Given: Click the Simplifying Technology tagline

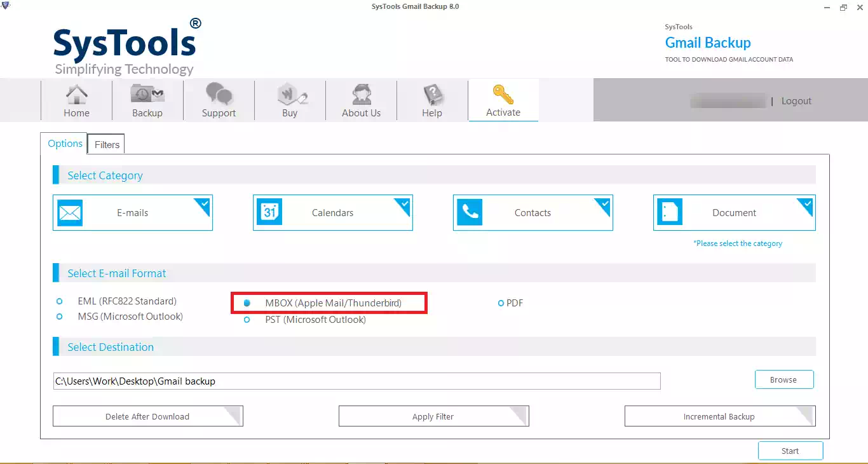Looking at the screenshot, I should (x=124, y=69).
